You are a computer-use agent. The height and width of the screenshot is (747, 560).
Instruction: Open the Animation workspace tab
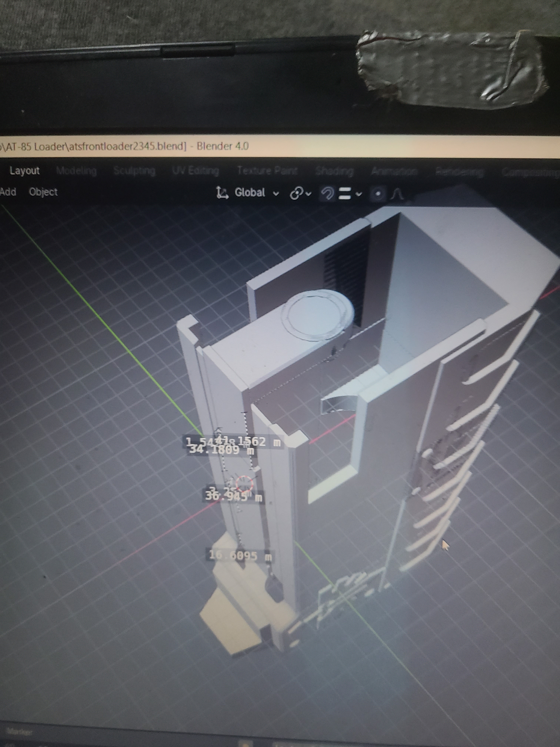click(394, 172)
